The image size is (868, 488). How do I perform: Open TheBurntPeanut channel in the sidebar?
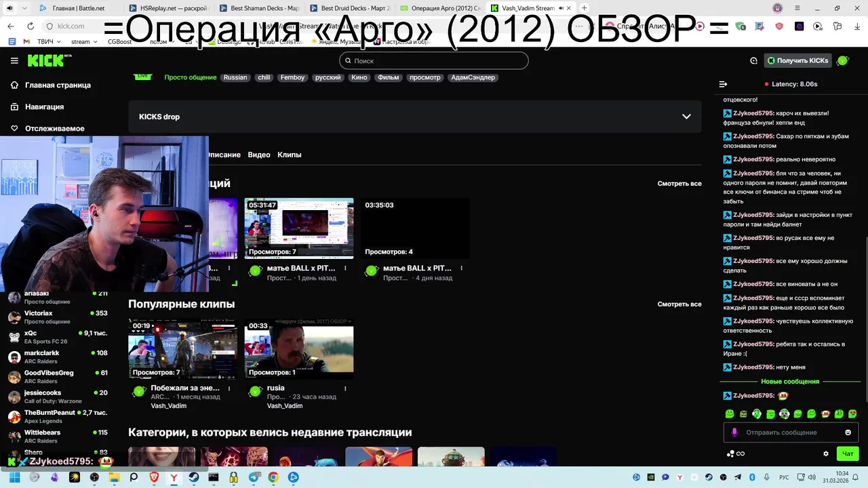57,416
